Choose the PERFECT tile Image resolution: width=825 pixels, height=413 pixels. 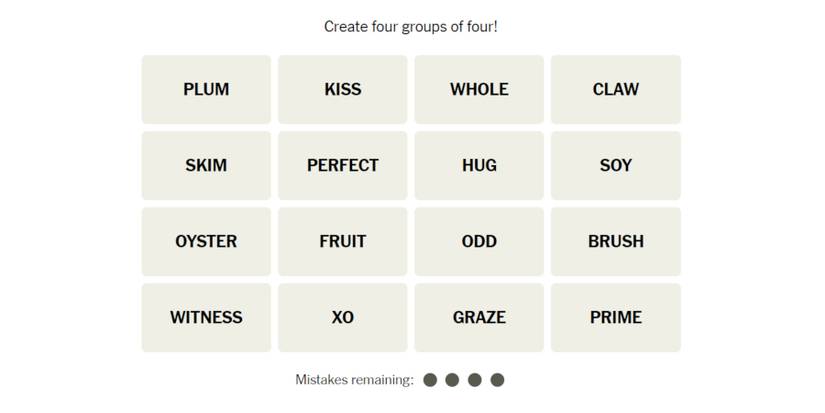[342, 165]
